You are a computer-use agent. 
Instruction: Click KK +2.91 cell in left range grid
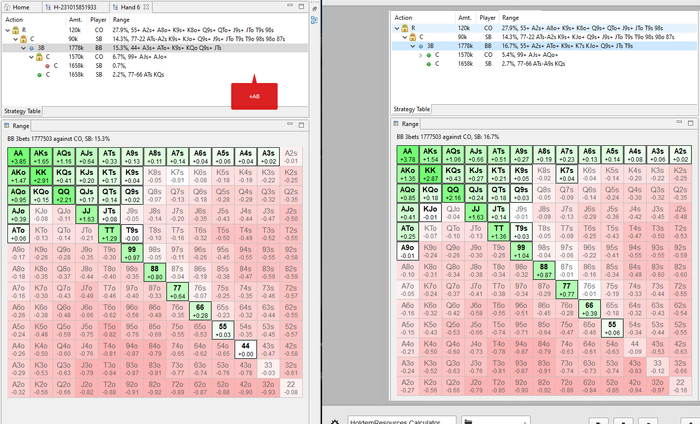[x=41, y=176]
